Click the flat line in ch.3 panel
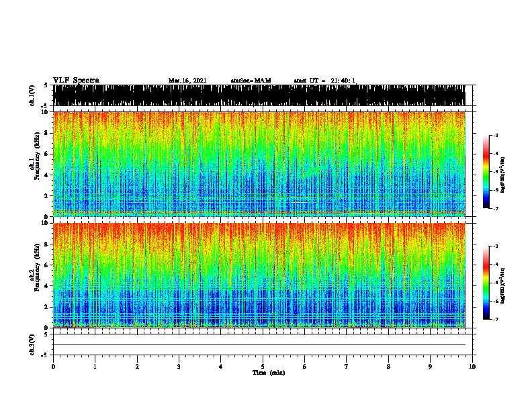The width and height of the screenshot is (532, 411). pos(259,345)
